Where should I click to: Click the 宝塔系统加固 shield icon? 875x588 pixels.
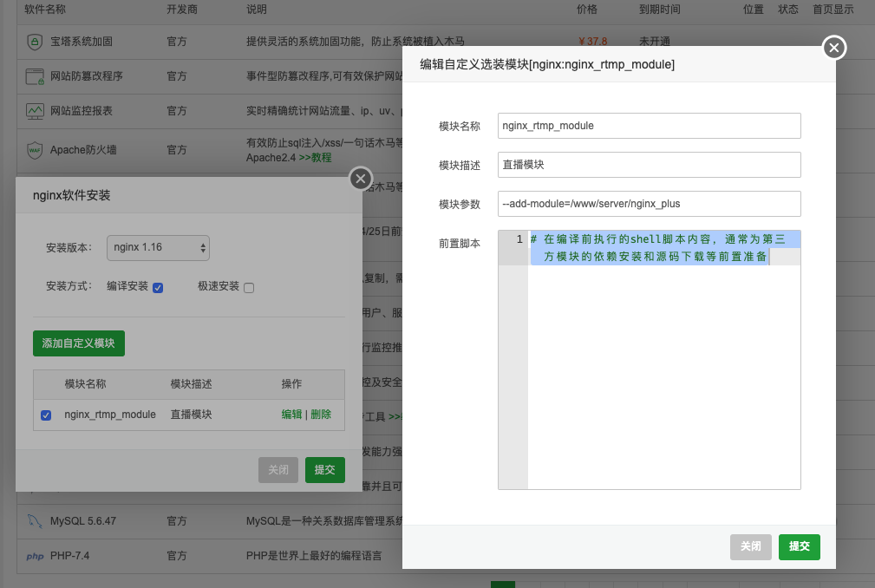[35, 42]
